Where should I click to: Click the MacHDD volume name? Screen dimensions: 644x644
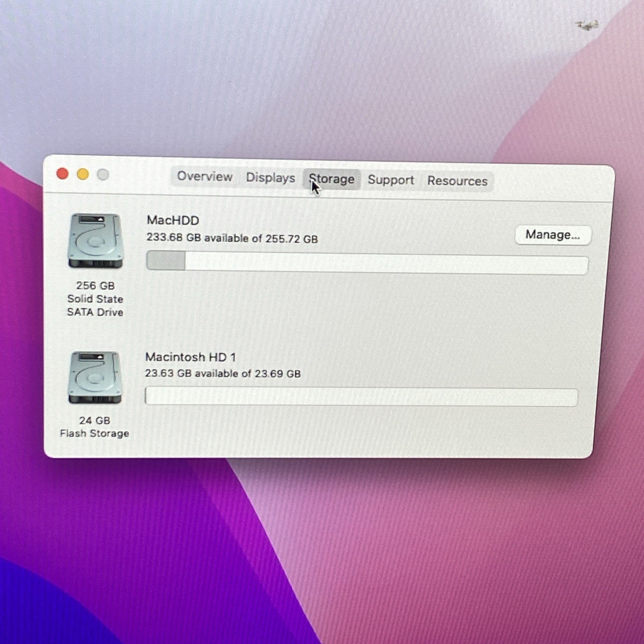point(173,220)
